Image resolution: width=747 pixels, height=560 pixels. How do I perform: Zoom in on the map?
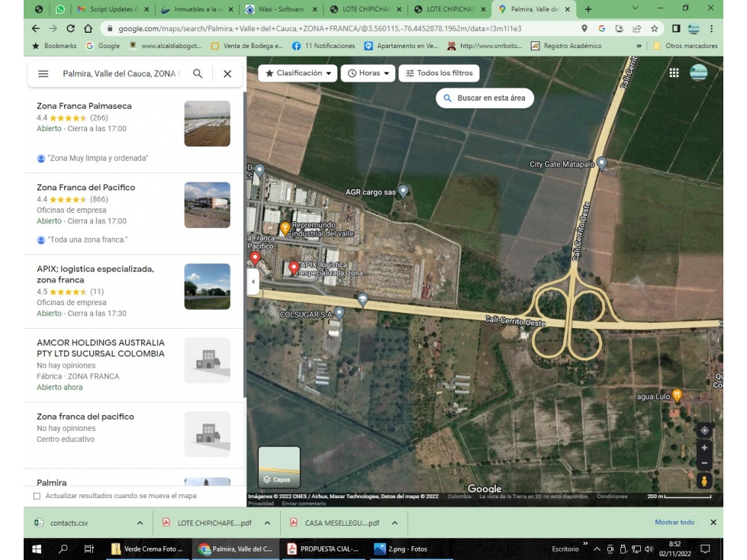[704, 448]
